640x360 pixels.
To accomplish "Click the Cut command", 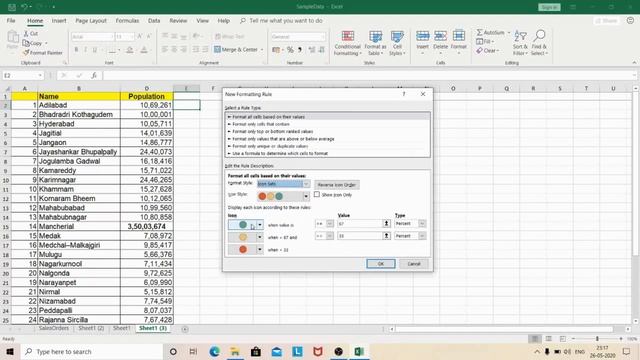I will pyautogui.click(x=31, y=33).
